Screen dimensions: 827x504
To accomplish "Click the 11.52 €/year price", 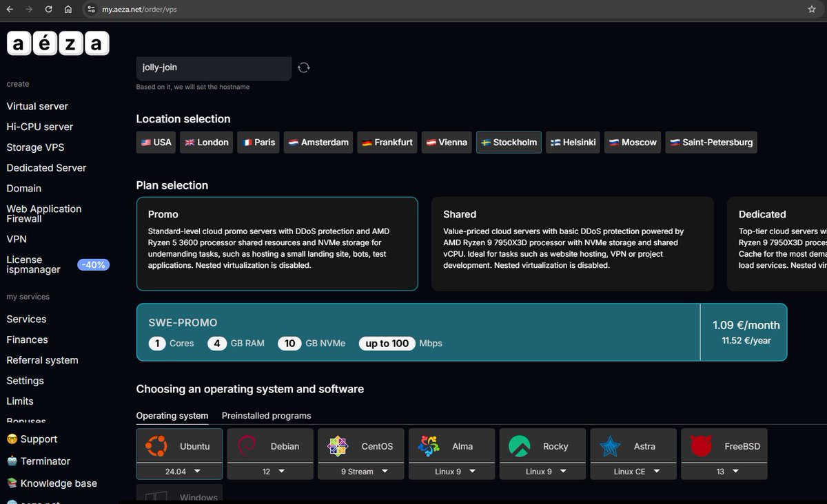I will 746,341.
